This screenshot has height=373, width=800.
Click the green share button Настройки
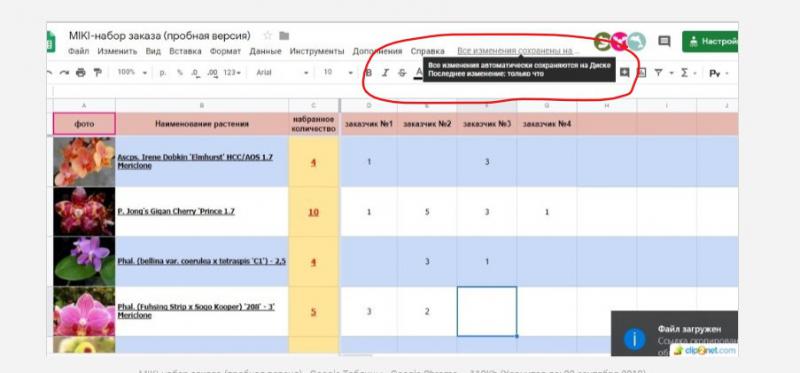coord(710,41)
